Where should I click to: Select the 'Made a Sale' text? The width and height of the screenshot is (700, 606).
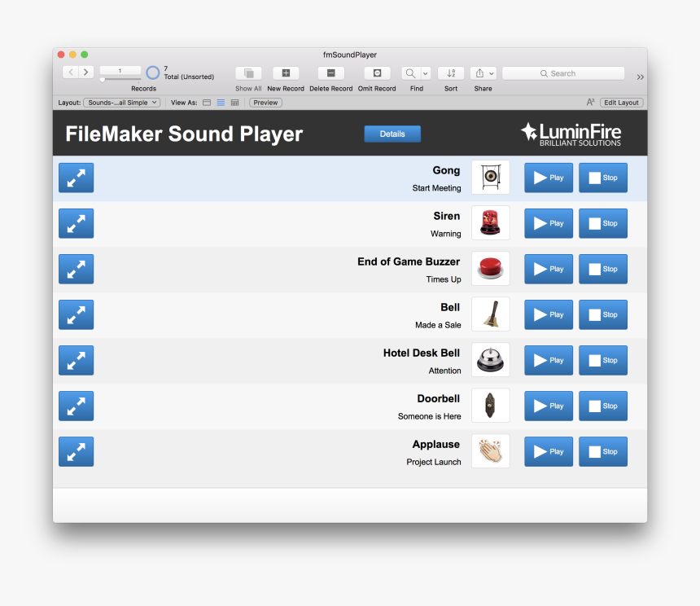click(x=438, y=325)
